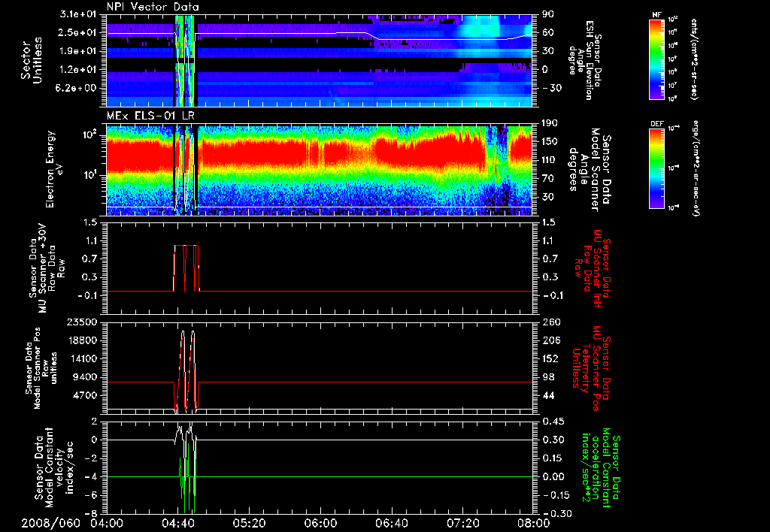Screen dimensions: 770x532
Task: Click the "150" scanner angle tick label
Action: [548, 141]
